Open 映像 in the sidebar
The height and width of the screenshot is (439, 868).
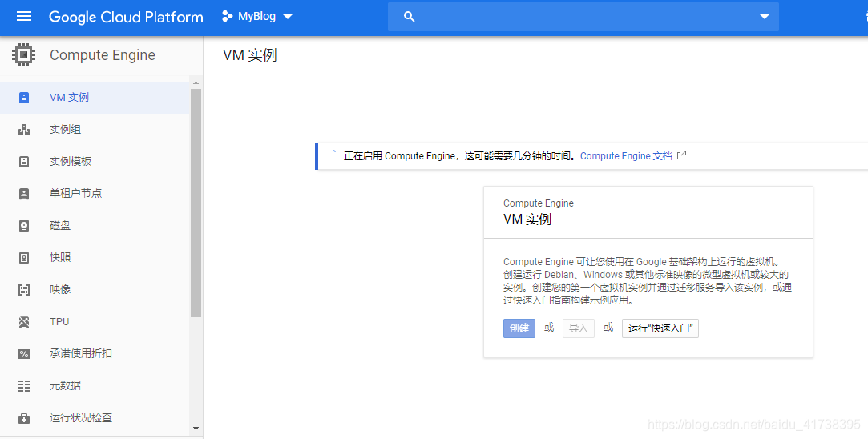coord(95,289)
